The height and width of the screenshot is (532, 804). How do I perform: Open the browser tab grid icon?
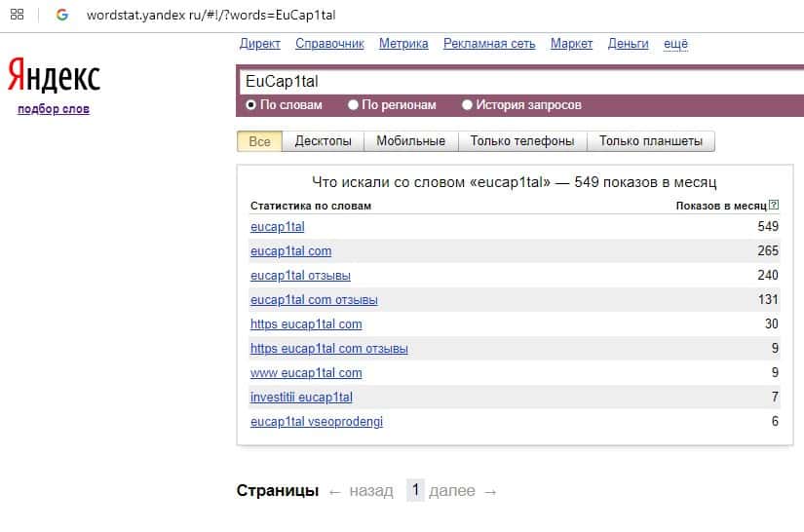pyautogui.click(x=17, y=16)
